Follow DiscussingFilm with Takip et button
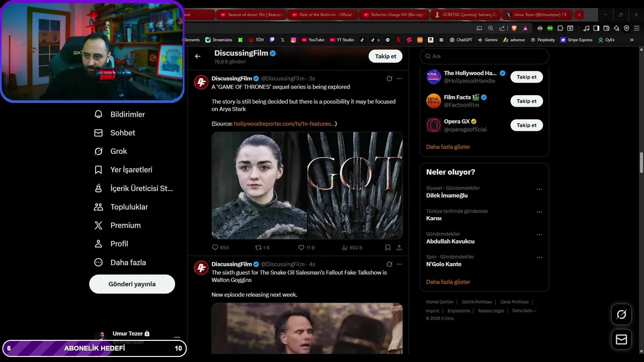The image size is (644, 362). tap(385, 56)
